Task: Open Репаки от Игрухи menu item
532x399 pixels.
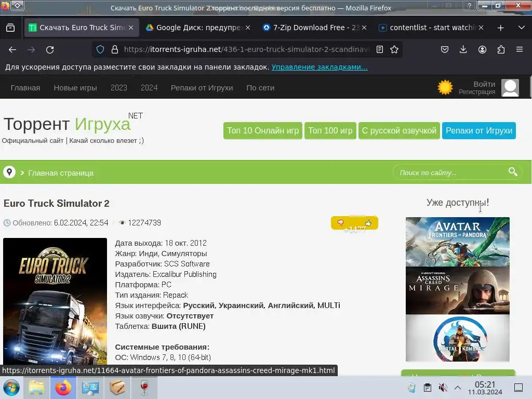Action: pos(202,87)
